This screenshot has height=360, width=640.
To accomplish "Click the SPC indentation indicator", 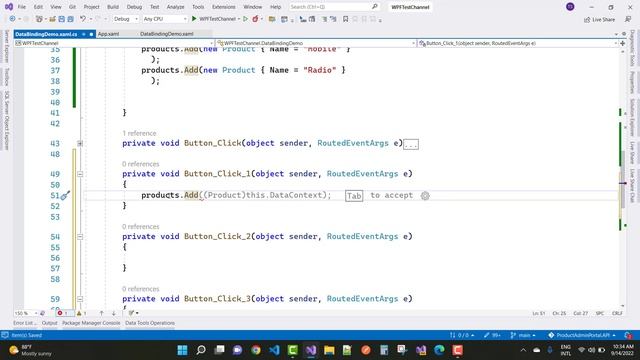I will click(x=600, y=313).
